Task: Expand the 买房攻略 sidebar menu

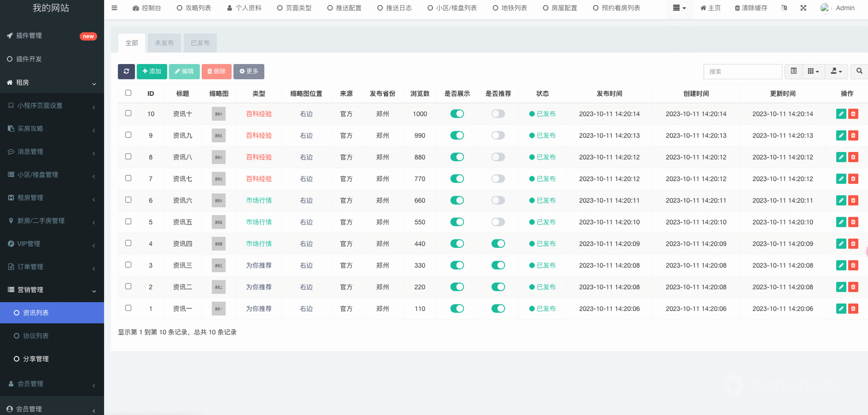Action: 52,129
